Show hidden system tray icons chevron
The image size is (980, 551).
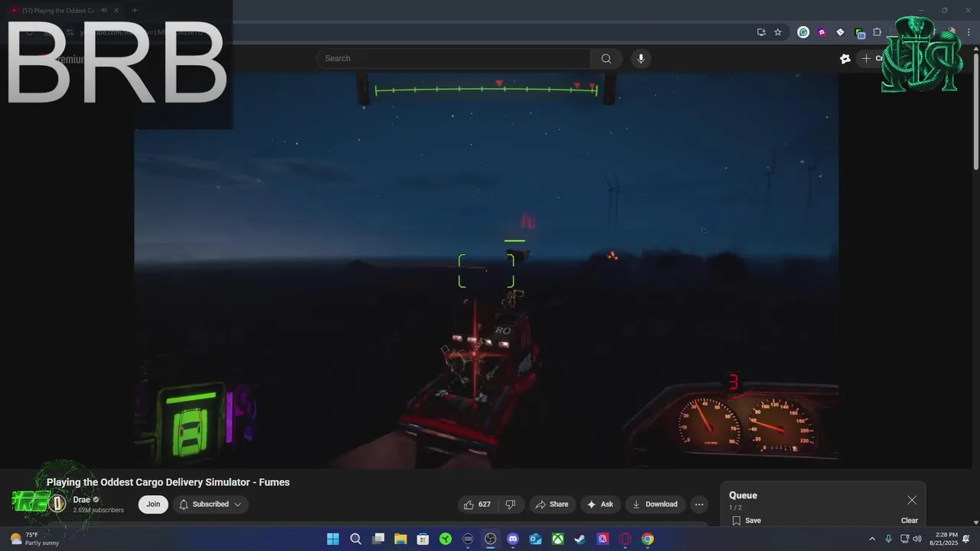pos(872,539)
